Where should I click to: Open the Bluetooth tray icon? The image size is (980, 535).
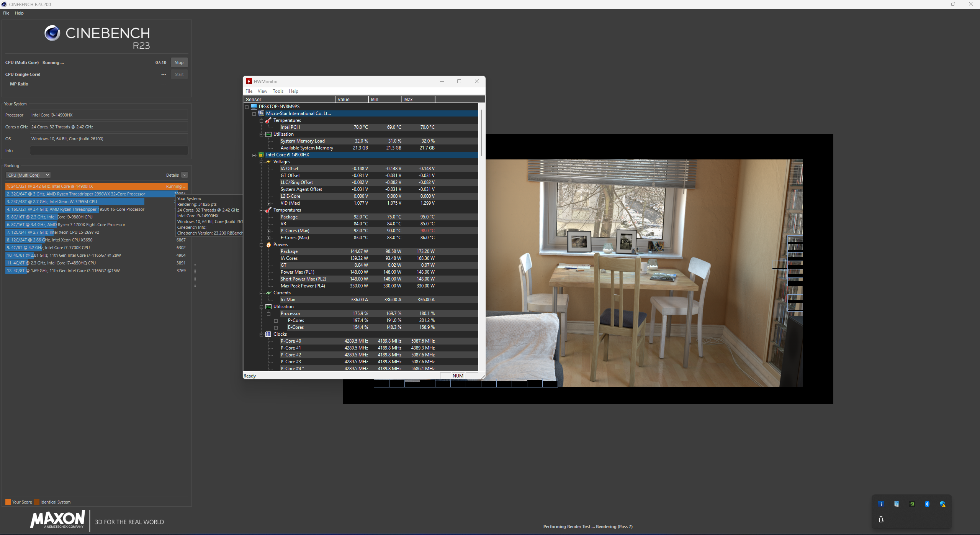927,504
